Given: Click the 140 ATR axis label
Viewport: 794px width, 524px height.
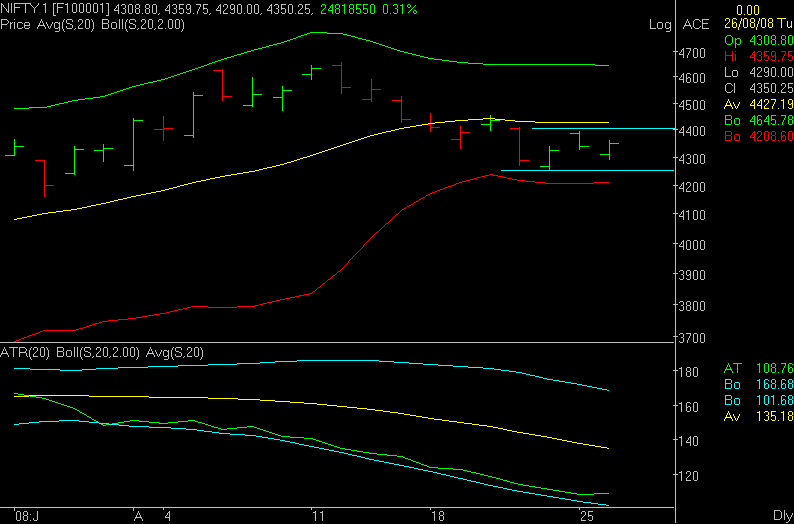Looking at the screenshot, I should (690, 441).
